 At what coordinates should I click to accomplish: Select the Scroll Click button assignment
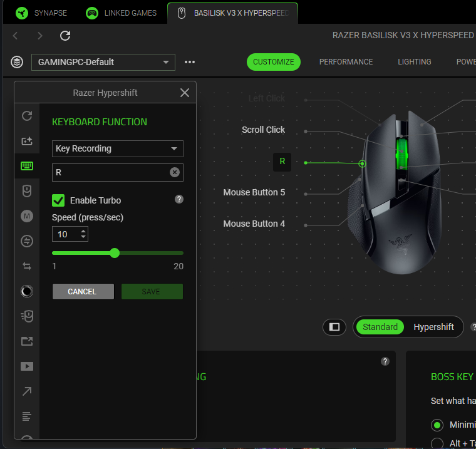click(263, 130)
